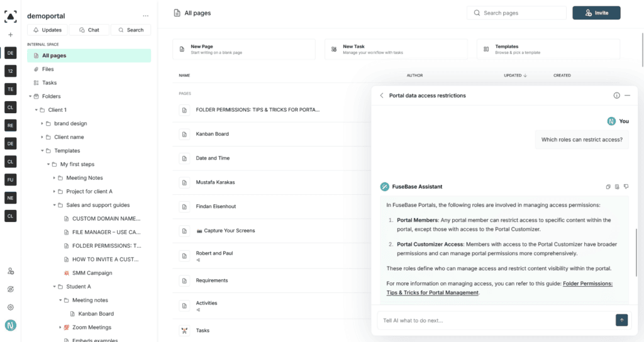644x342 pixels.
Task: Open the 12 workspace badge
Action: click(10, 71)
